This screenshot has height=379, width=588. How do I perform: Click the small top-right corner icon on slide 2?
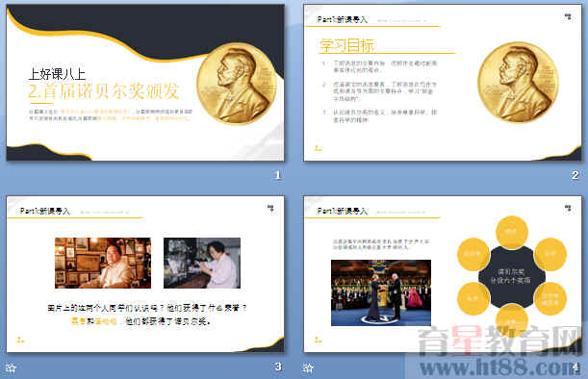coord(568,17)
